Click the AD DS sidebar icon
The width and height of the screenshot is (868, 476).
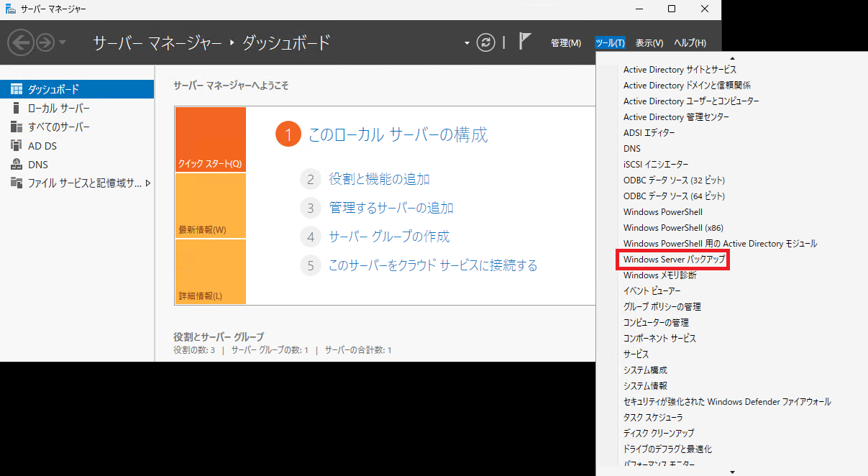coord(17,145)
